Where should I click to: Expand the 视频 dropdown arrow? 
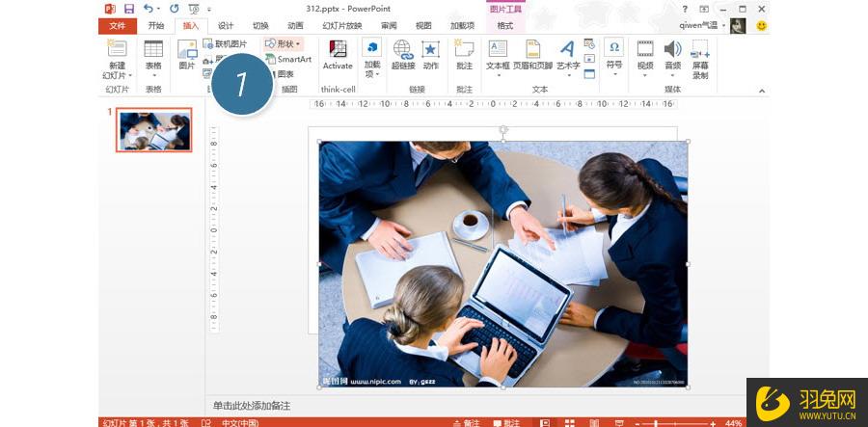[x=645, y=75]
